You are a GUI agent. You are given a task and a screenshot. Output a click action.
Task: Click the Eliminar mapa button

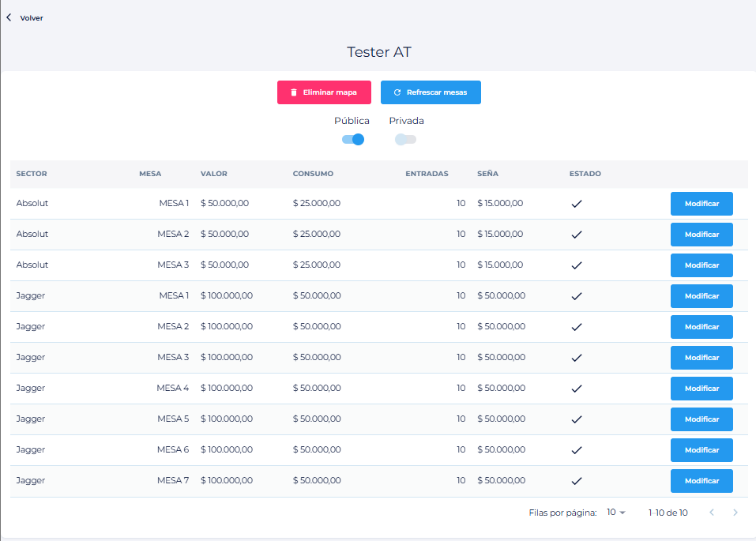tap(324, 92)
